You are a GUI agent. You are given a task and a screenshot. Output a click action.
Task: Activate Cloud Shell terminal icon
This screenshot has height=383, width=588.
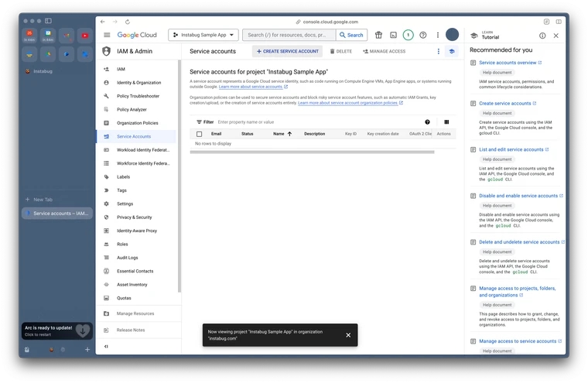tap(393, 35)
